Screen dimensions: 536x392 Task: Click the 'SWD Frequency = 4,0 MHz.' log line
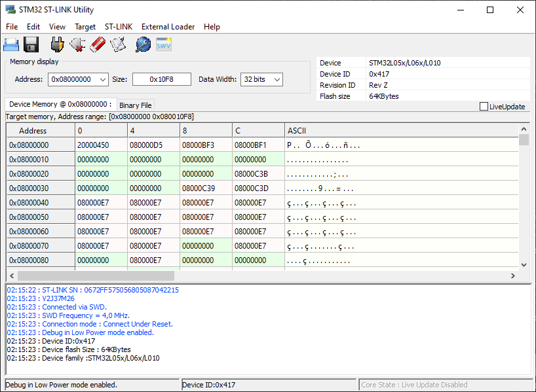point(68,315)
